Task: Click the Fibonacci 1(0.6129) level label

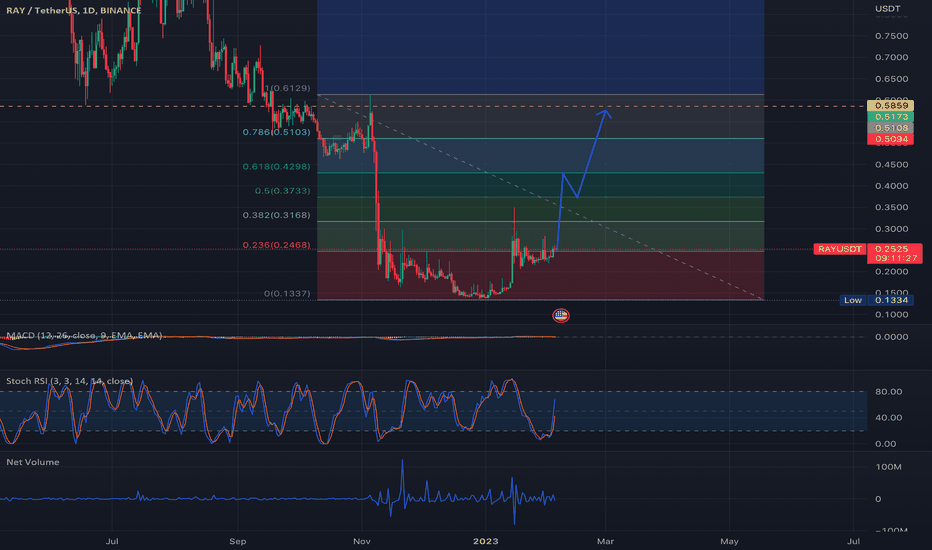Action: point(288,88)
